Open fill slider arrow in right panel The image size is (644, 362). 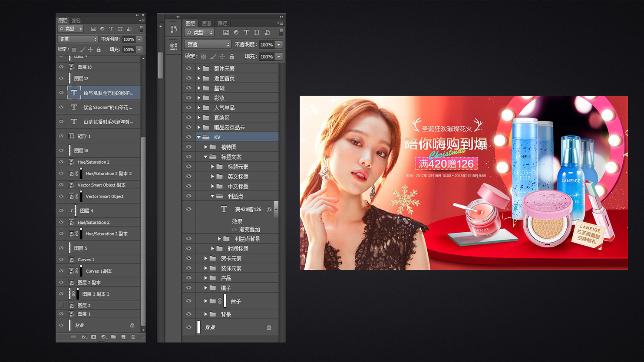[279, 56]
